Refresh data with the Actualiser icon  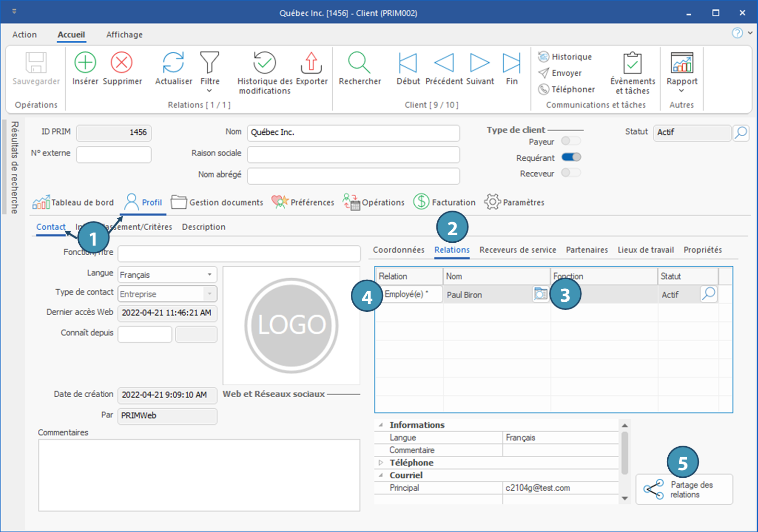tap(173, 63)
